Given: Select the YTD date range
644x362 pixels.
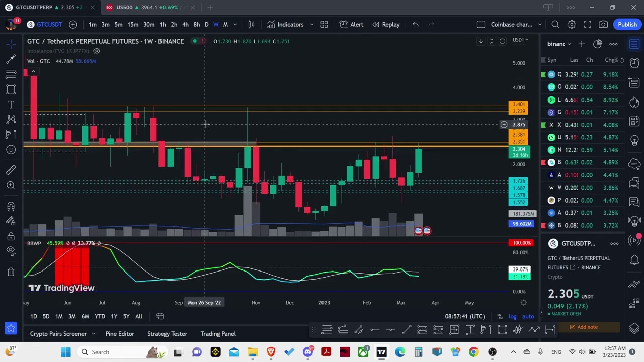Looking at the screenshot, I should tap(100, 316).
